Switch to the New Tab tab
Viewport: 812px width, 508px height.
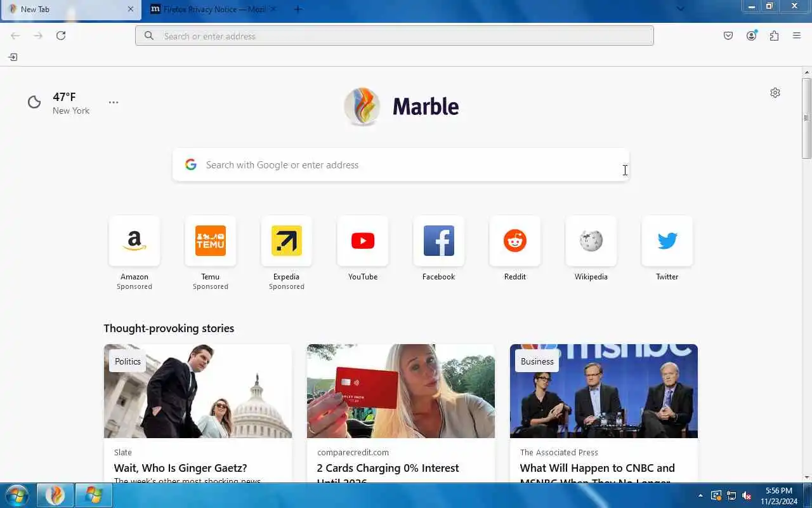pyautogui.click(x=70, y=10)
